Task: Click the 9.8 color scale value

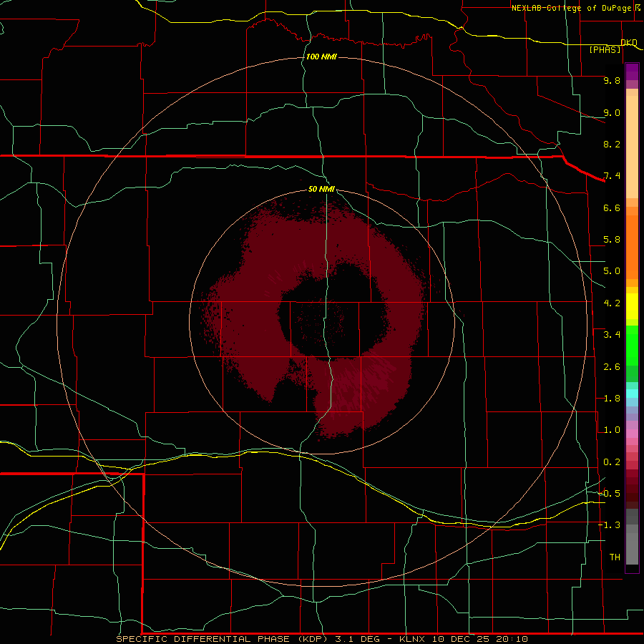Action: click(612, 80)
